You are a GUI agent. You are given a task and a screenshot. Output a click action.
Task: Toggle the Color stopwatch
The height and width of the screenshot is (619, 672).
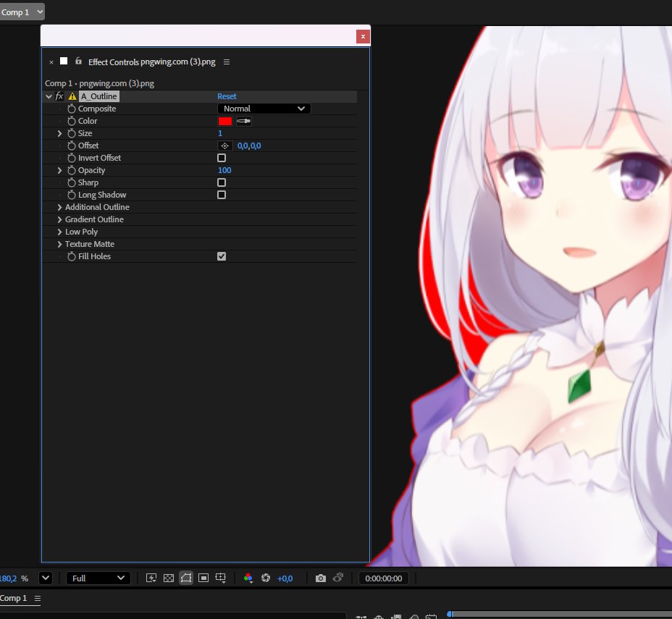tap(72, 121)
